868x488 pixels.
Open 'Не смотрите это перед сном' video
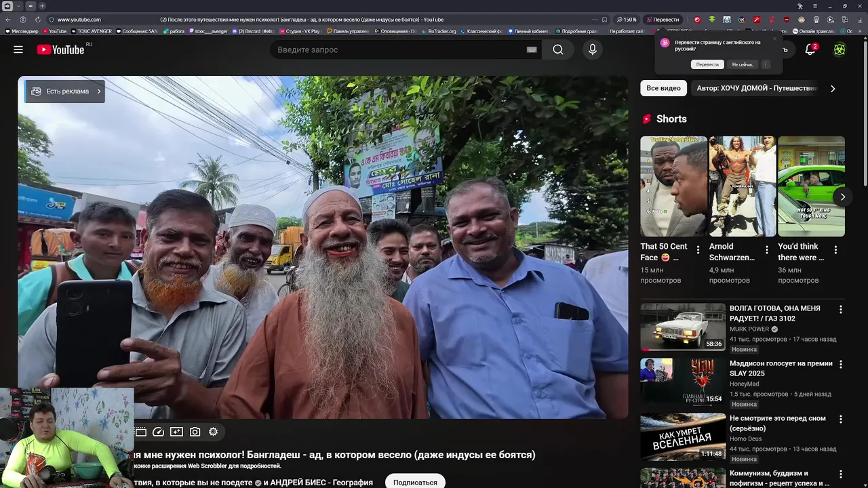click(778, 423)
